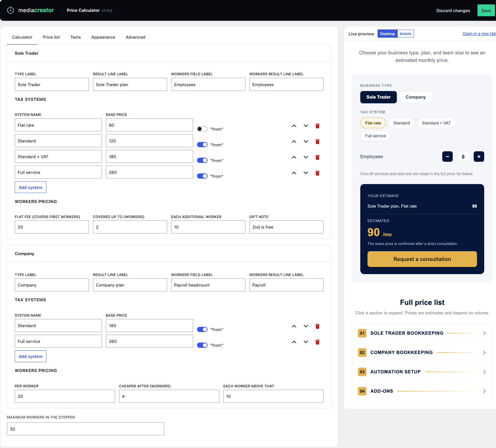The width and height of the screenshot is (496, 448).
Task: Move Sole Trader Full service down
Action: click(306, 173)
